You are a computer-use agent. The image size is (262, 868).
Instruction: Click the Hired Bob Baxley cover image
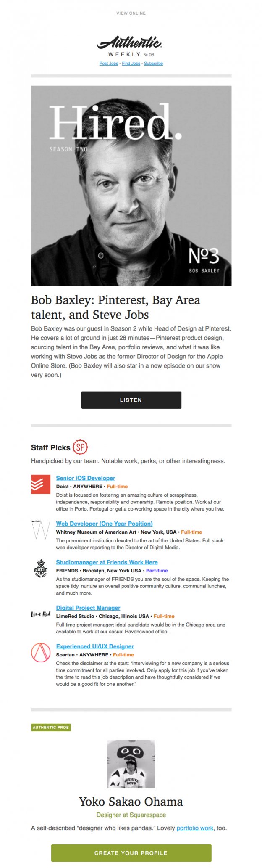pyautogui.click(x=131, y=186)
